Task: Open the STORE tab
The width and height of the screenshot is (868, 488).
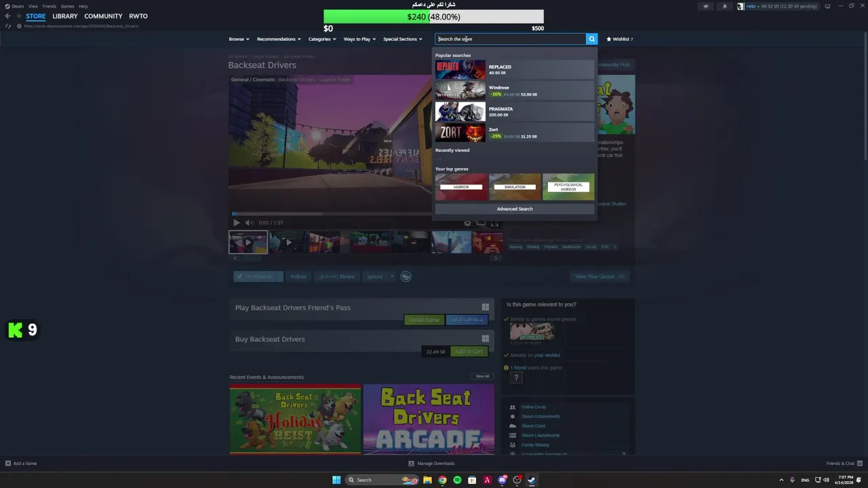Action: pyautogui.click(x=36, y=16)
